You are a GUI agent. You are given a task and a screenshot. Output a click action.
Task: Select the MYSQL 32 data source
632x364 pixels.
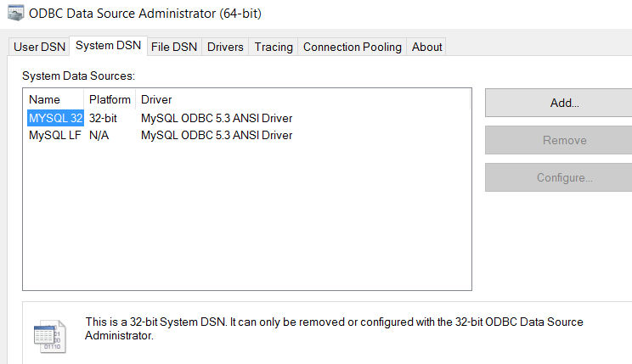click(55, 119)
